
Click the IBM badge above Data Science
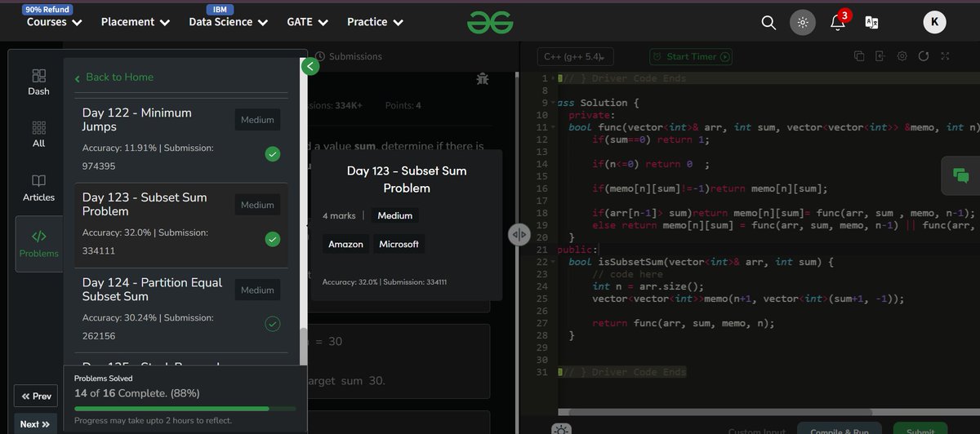tap(220, 9)
